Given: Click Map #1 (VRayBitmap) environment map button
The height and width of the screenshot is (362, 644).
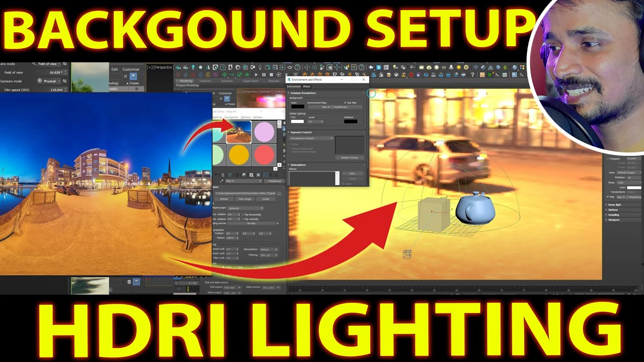Looking at the screenshot, I should point(335,107).
